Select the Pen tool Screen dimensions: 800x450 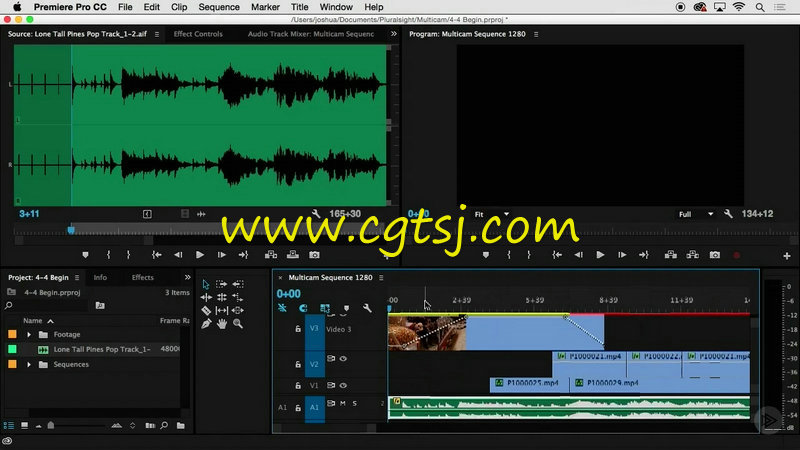[206, 323]
